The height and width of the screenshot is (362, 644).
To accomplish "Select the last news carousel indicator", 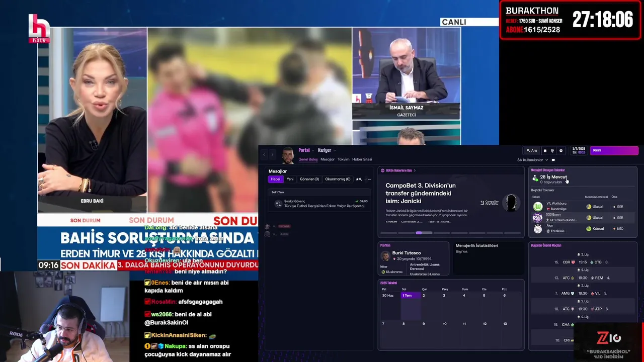I will click(x=512, y=233).
